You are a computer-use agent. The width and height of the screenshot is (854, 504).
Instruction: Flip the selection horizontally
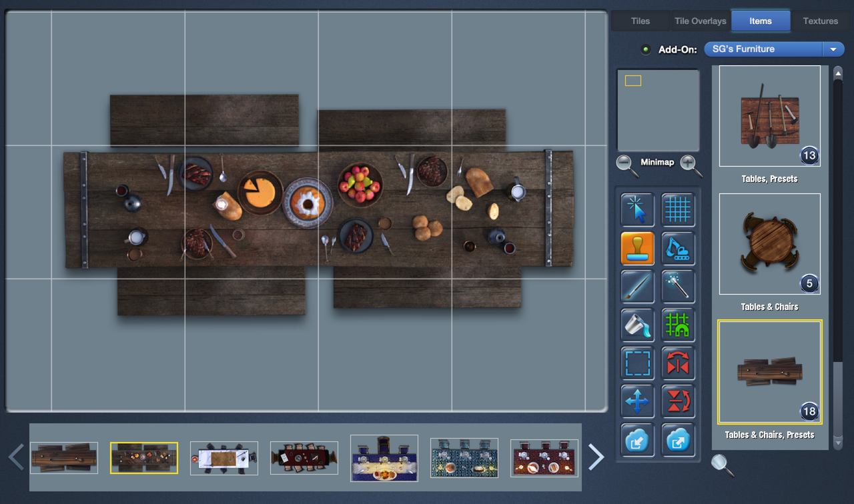678,363
